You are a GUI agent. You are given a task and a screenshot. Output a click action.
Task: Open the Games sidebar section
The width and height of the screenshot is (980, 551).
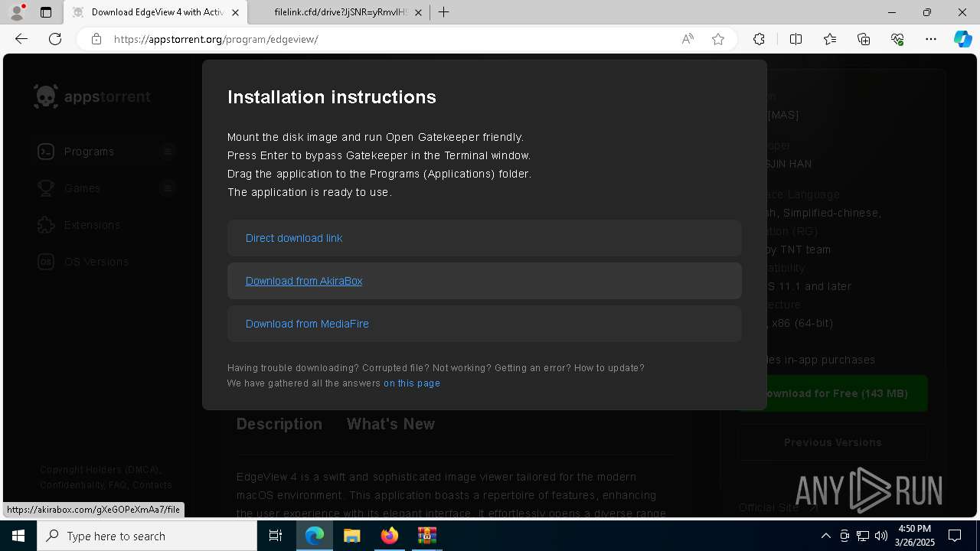82,188
